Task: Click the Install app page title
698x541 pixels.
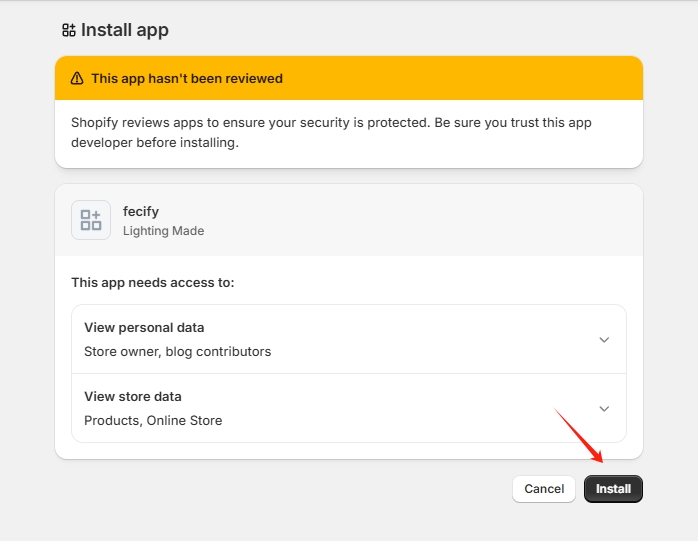Action: [125, 30]
